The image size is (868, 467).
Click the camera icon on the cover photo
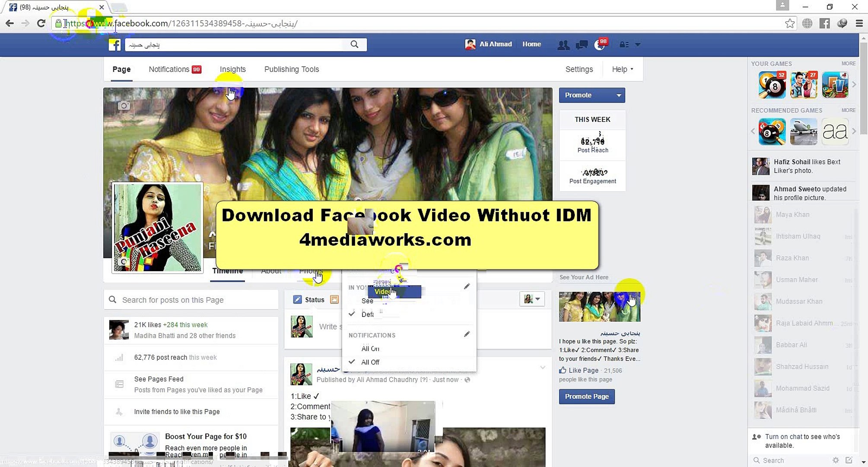tap(124, 105)
